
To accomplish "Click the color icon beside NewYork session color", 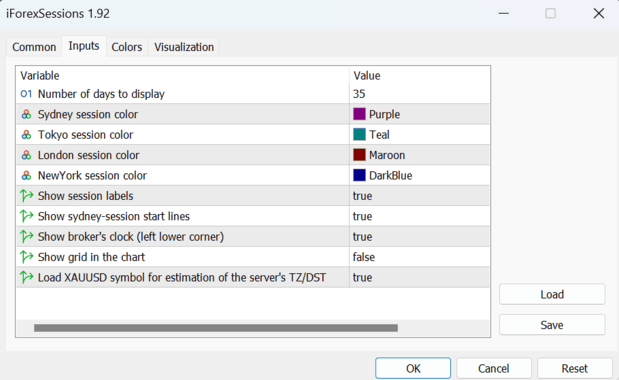I will coord(26,176).
